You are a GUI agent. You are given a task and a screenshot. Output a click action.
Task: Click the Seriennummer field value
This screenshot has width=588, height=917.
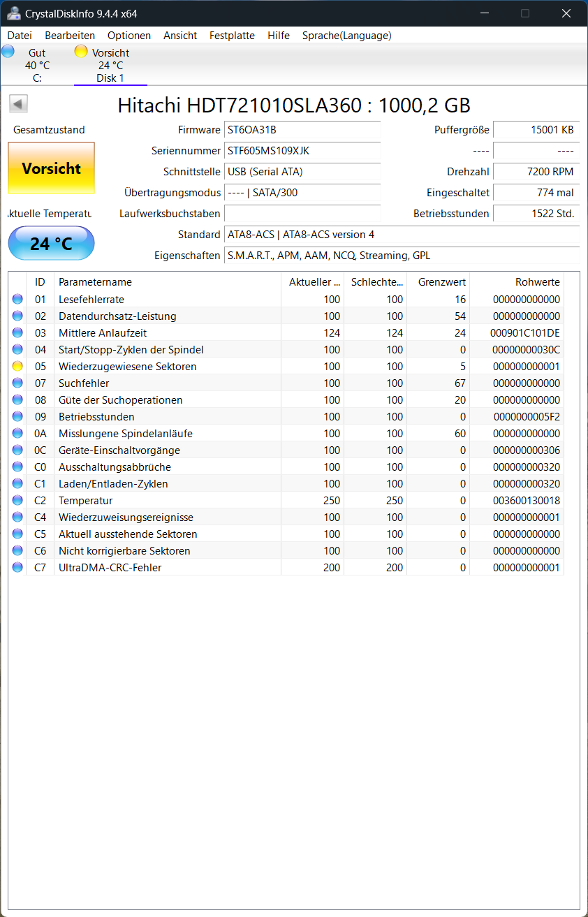point(302,151)
